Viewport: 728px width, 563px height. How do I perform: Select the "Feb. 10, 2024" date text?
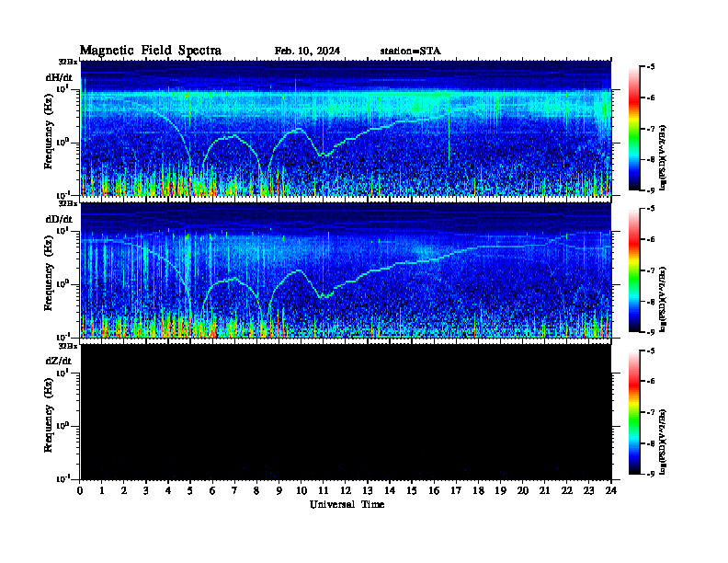coord(307,52)
